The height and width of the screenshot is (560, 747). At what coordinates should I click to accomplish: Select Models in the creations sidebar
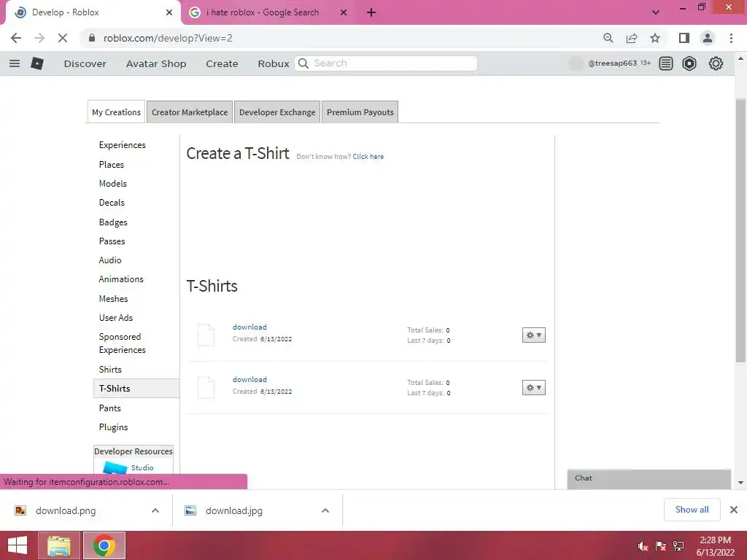(113, 183)
